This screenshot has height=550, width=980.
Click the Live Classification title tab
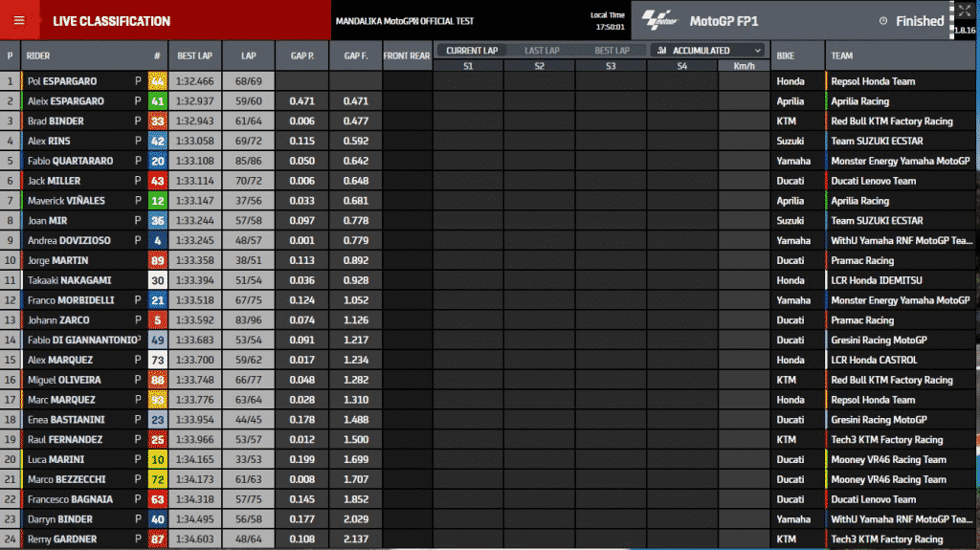111,21
